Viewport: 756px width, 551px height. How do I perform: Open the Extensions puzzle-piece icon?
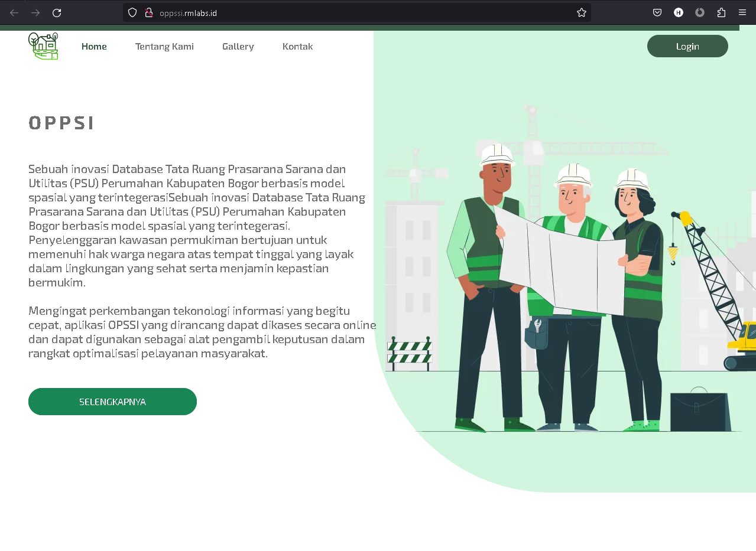pos(721,12)
